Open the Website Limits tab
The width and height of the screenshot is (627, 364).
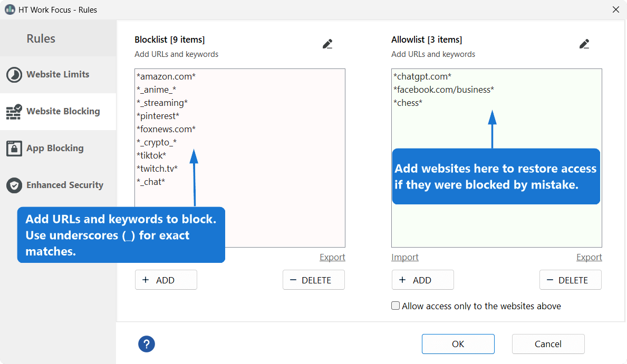point(57,75)
